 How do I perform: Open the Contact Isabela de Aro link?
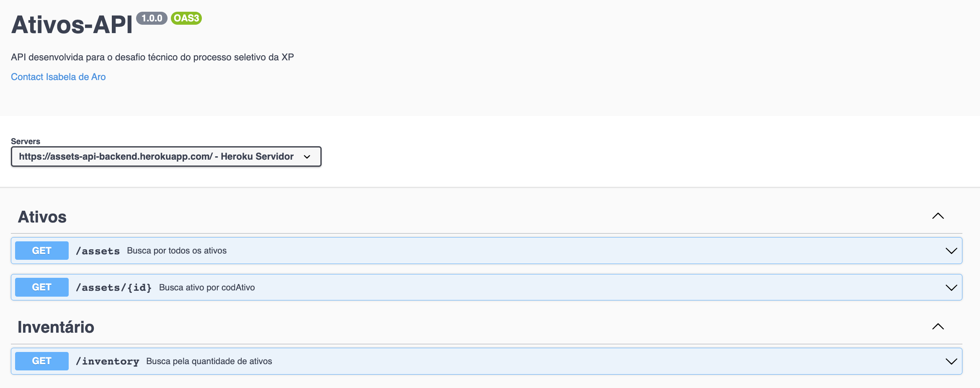click(x=58, y=77)
